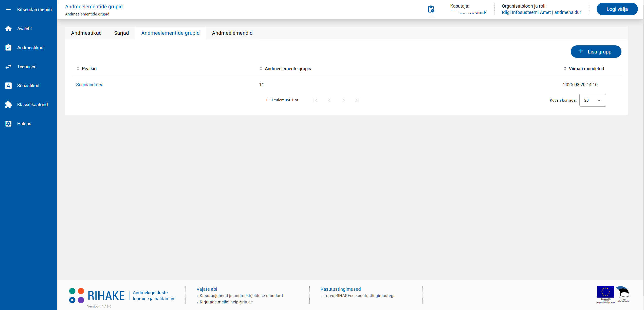Go to last page pagination arrow
Image resolution: width=644 pixels, height=310 pixels.
coord(357,100)
